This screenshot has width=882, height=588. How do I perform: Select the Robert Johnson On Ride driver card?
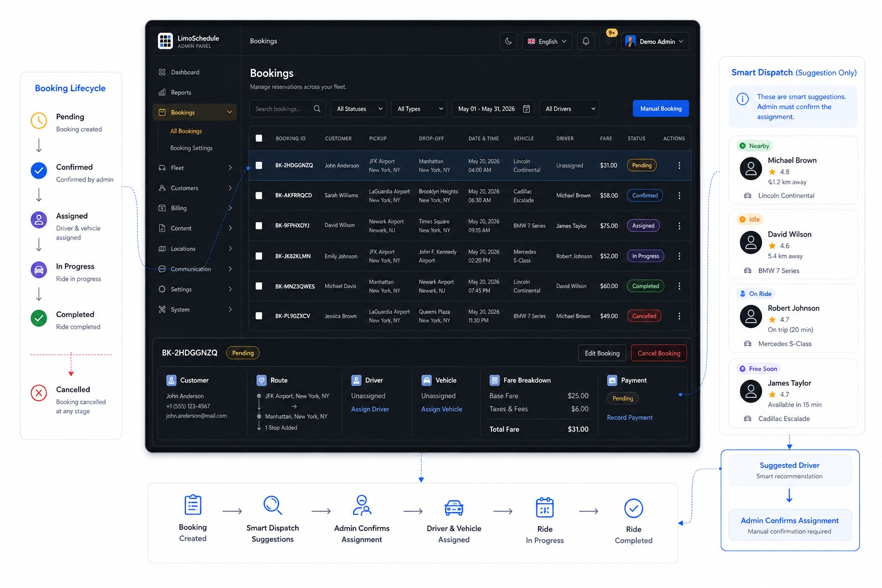[x=793, y=318]
